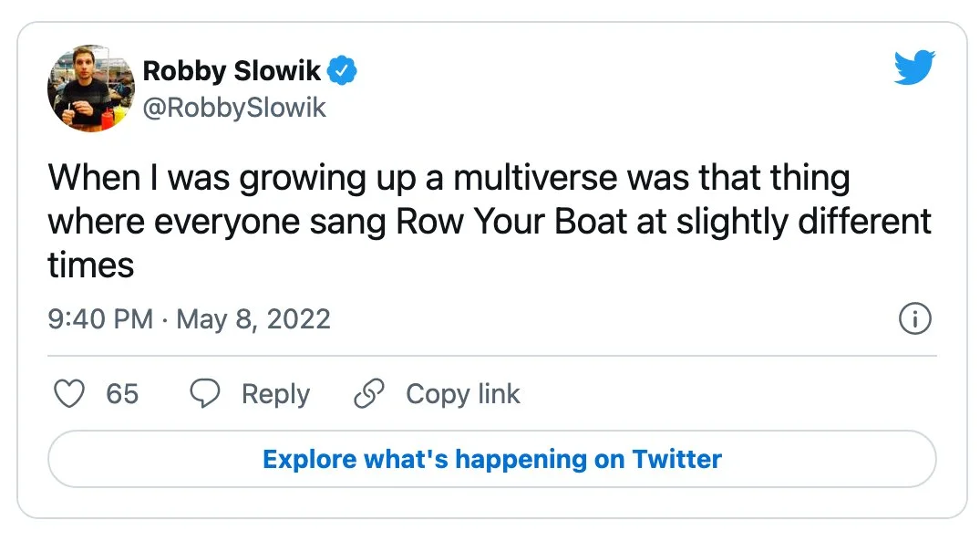Click the 9:40 PM time text
980x541 pixels.
coord(100,319)
